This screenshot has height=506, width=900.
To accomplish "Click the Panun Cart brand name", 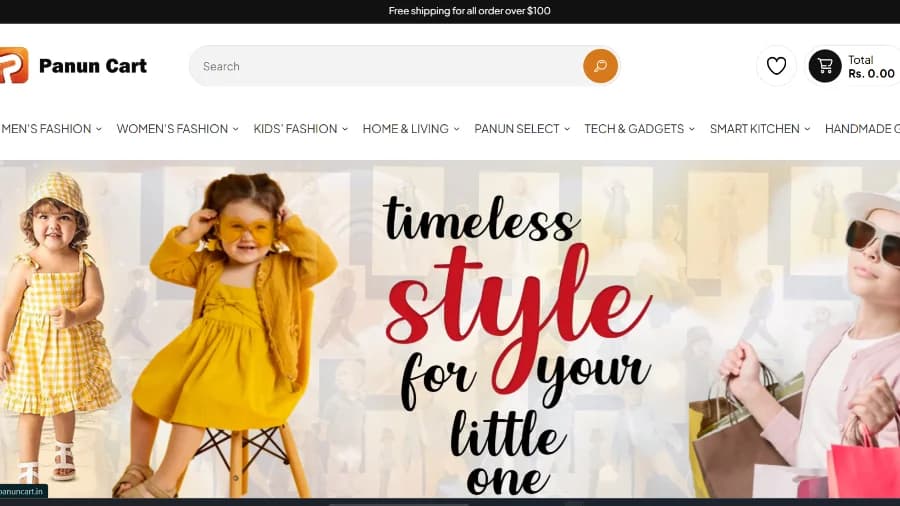I will (93, 66).
